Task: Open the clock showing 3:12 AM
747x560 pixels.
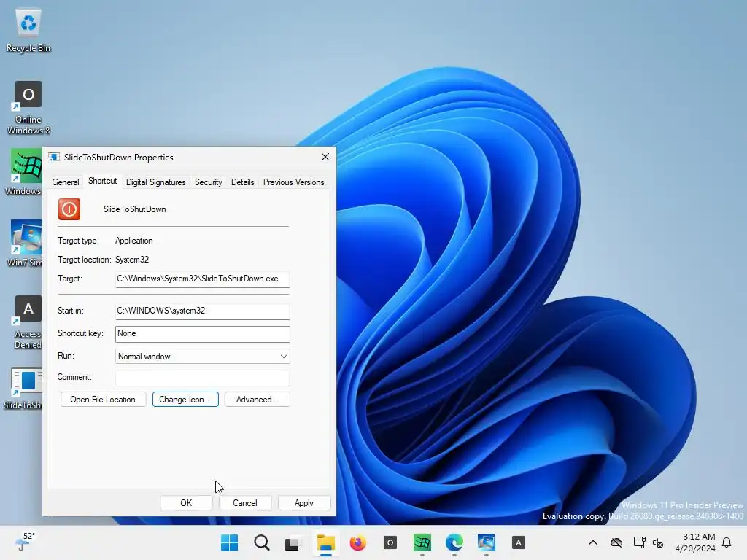Action: (695, 542)
